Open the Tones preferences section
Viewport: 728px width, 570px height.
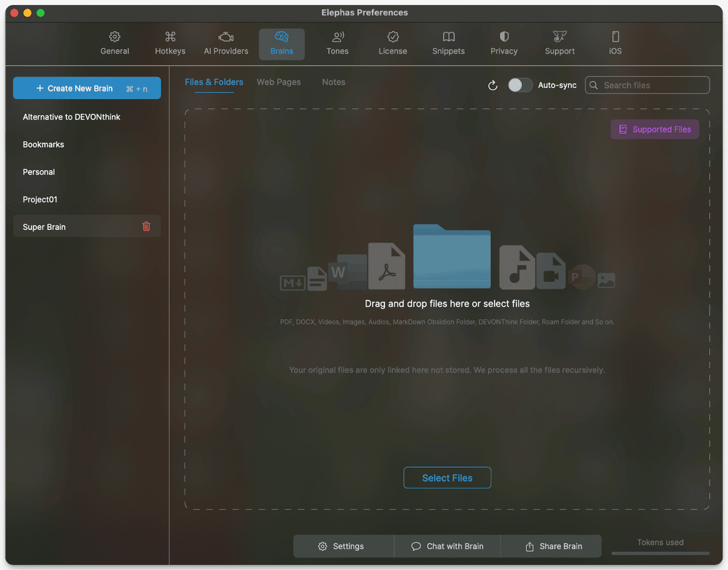click(x=337, y=43)
